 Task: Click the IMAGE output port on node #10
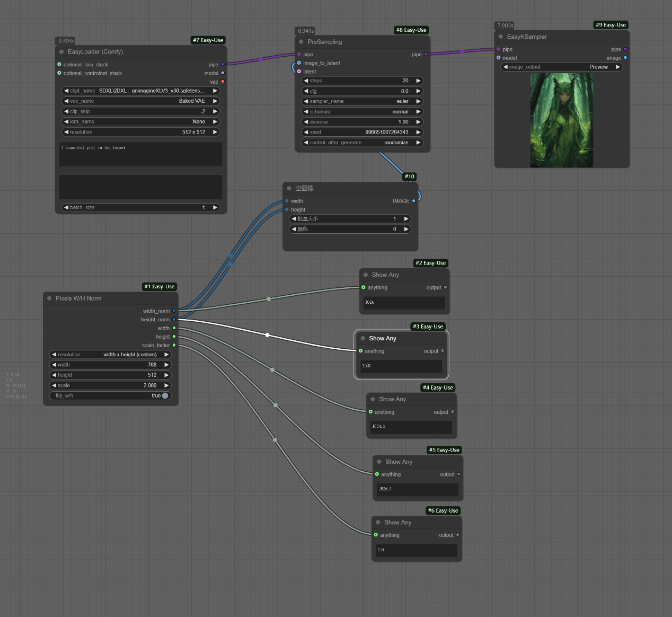click(x=414, y=201)
